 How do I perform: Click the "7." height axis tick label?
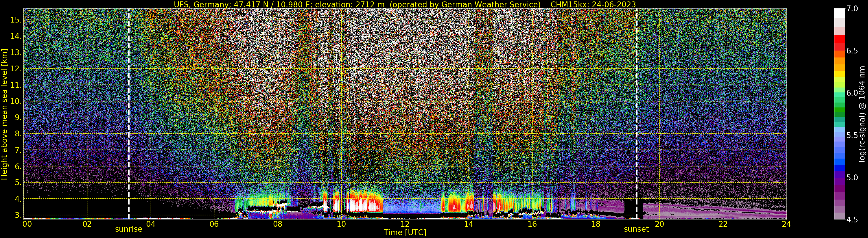coord(18,150)
